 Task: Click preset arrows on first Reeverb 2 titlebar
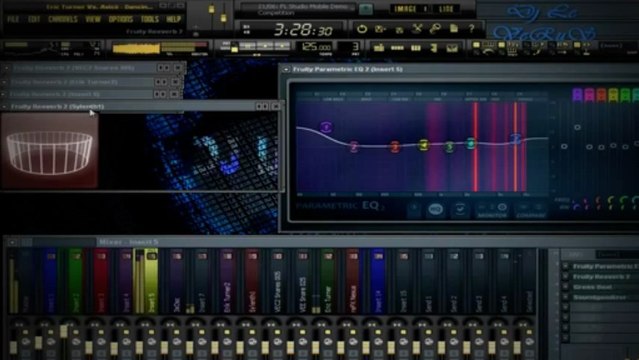click(x=163, y=68)
